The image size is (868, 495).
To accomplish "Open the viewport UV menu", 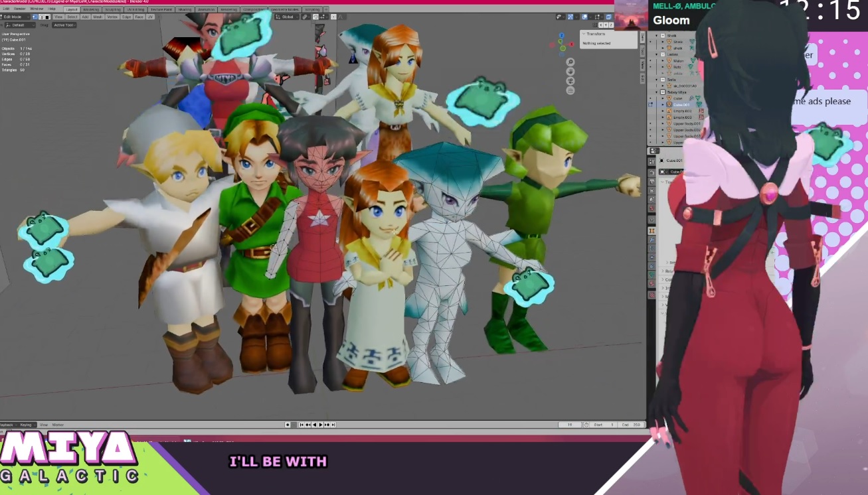I will coord(150,17).
